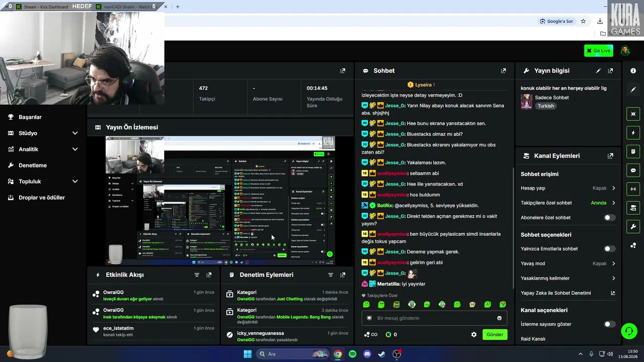Click the green support headset button
Viewport: 644px width, 362px height.
[629, 331]
